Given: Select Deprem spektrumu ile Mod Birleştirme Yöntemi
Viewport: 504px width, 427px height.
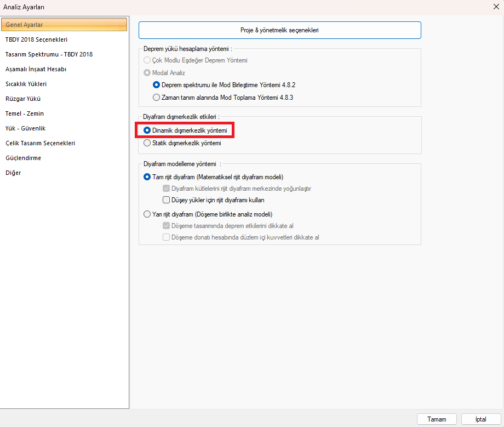Looking at the screenshot, I should [x=157, y=85].
